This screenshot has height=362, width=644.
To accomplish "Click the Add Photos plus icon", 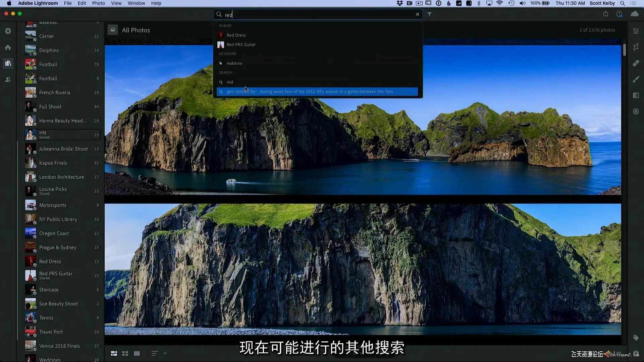I will tap(8, 31).
